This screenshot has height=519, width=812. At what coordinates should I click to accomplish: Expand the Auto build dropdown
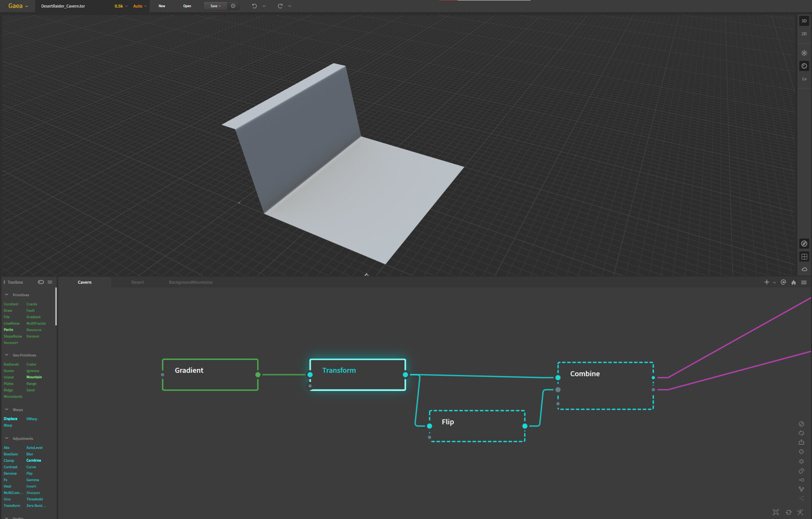click(x=140, y=6)
